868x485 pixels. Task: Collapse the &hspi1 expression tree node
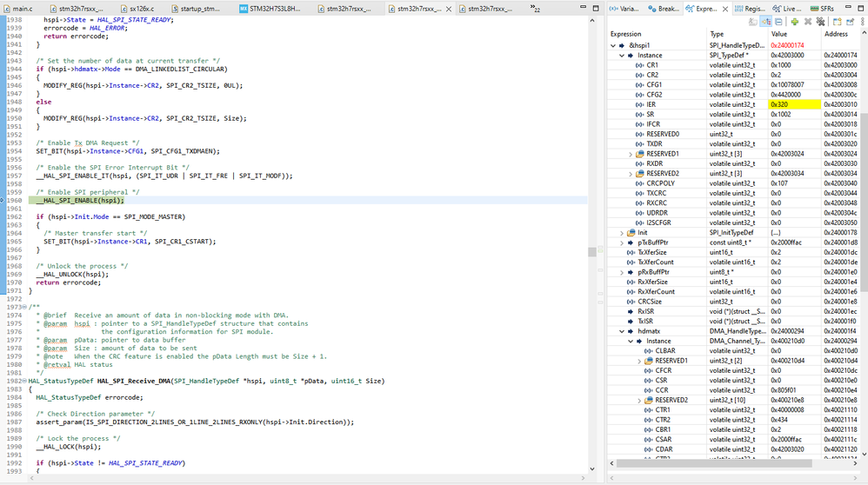613,44
